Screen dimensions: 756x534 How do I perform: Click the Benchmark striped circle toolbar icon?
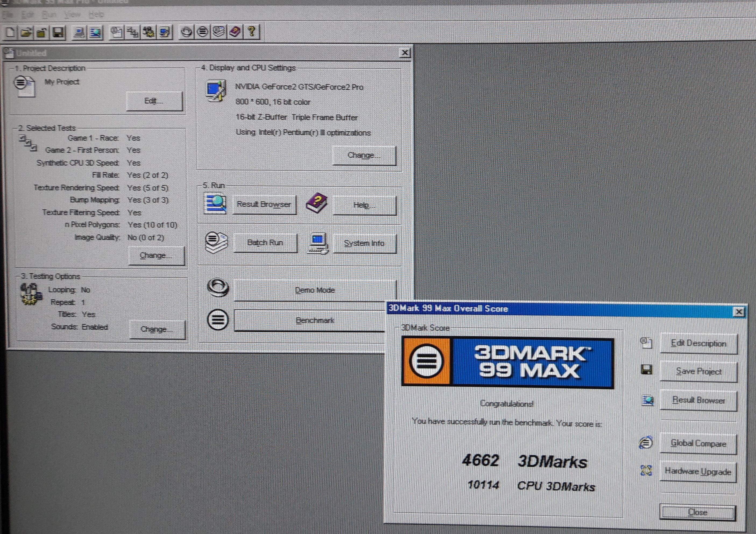coord(202,32)
